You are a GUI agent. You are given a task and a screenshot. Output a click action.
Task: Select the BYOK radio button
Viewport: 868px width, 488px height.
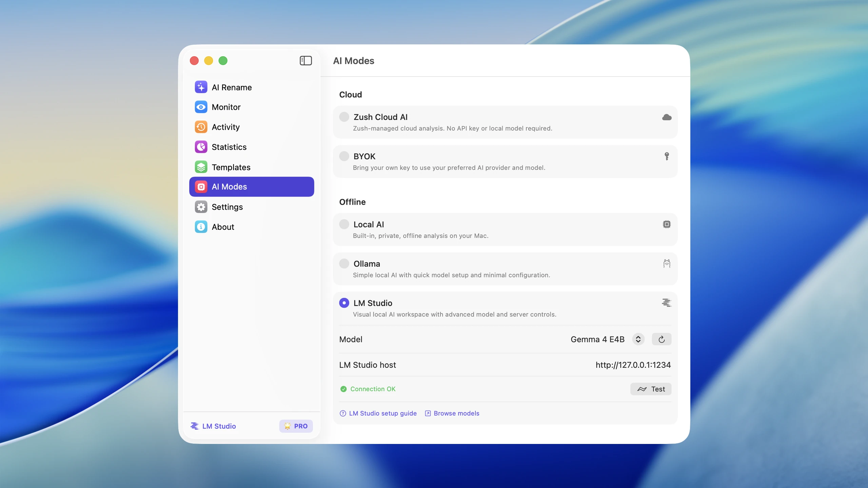point(344,156)
